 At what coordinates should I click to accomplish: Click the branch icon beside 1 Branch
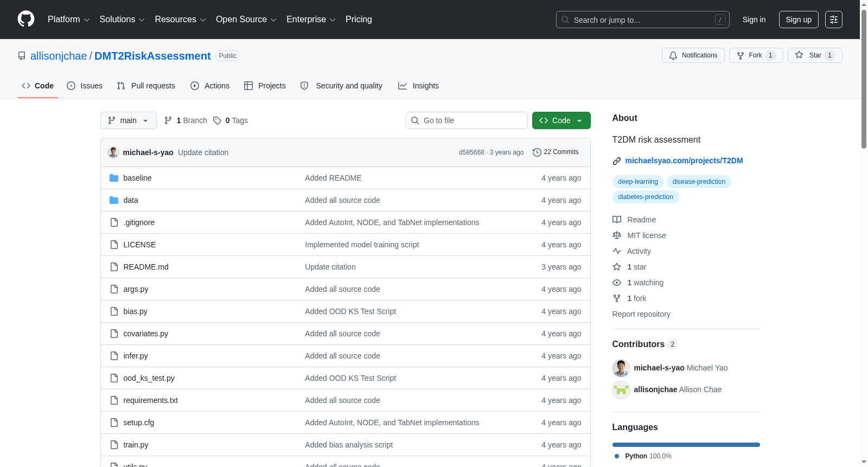(168, 120)
